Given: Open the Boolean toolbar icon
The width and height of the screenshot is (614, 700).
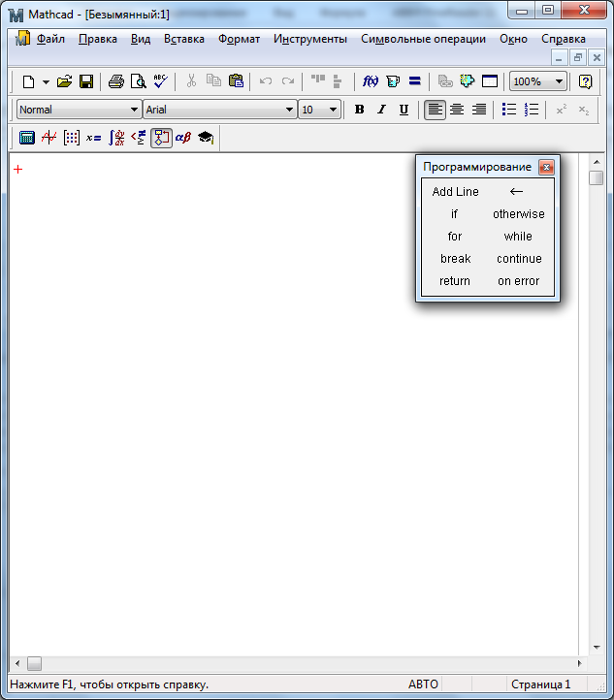Looking at the screenshot, I should click(139, 138).
